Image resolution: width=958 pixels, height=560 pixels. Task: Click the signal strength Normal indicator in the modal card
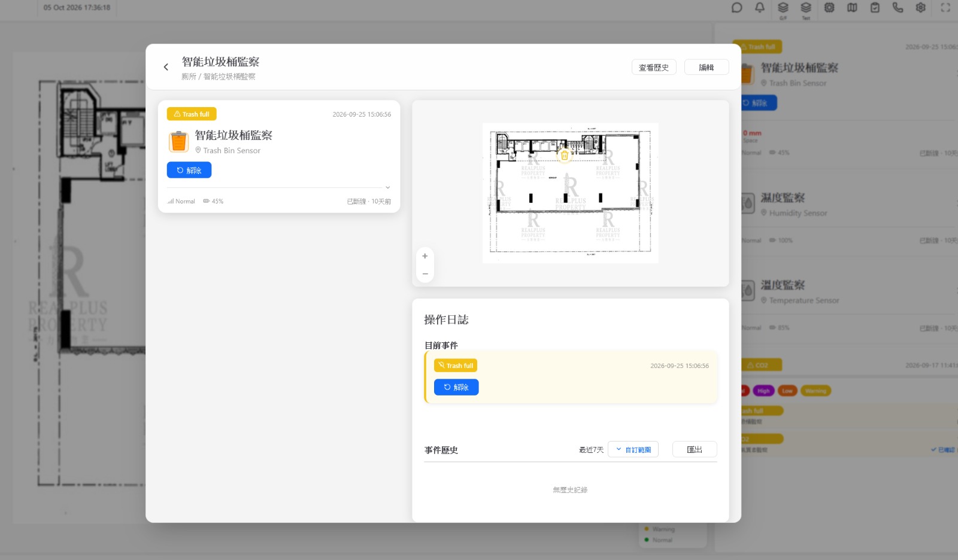pyautogui.click(x=181, y=202)
